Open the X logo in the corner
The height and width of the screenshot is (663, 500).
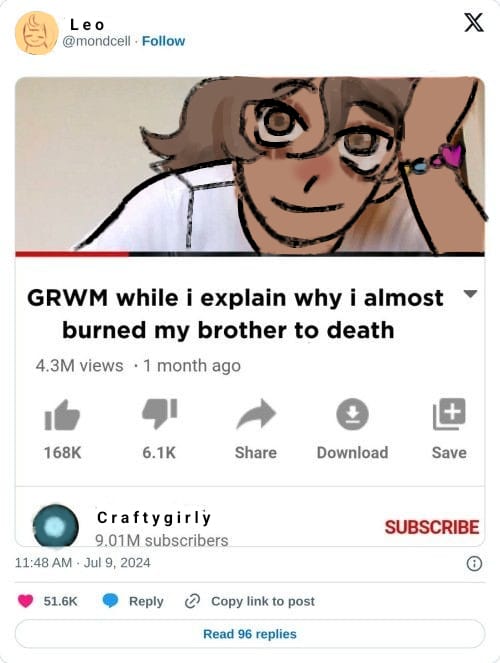click(x=474, y=22)
